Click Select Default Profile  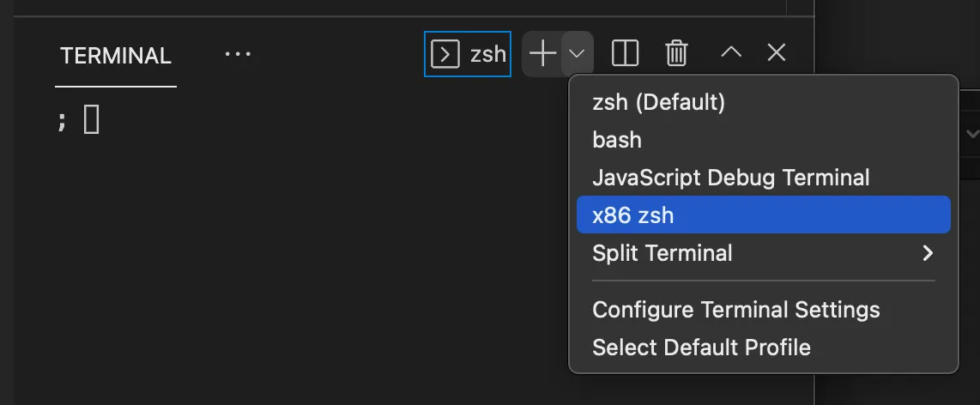[x=701, y=348]
